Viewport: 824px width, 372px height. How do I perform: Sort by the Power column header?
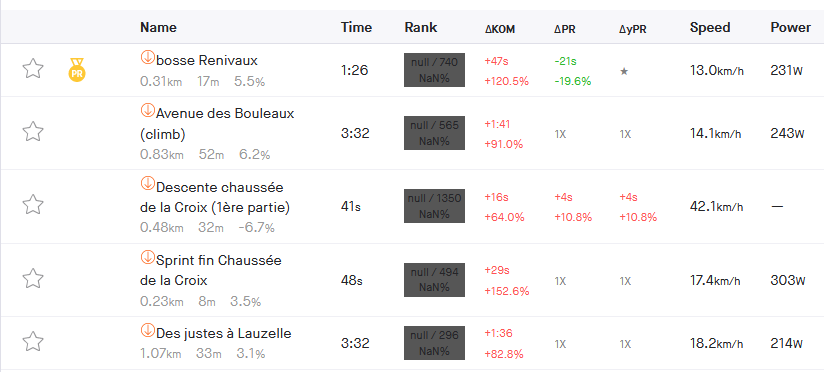point(791,27)
